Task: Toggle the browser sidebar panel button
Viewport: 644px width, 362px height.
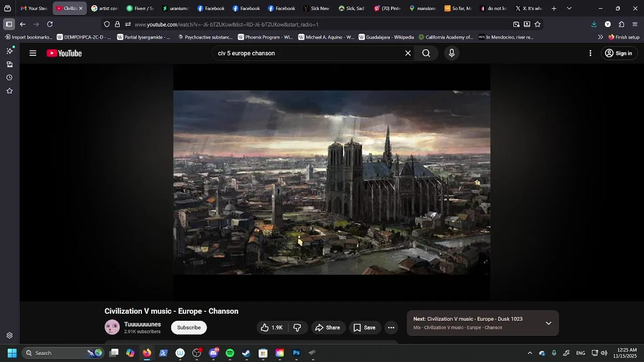Action: pos(9,24)
